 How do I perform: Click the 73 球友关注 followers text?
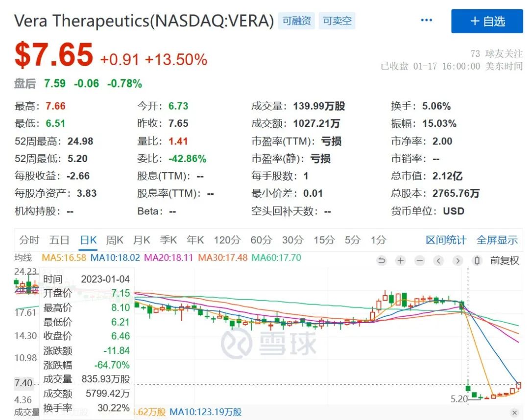point(496,53)
